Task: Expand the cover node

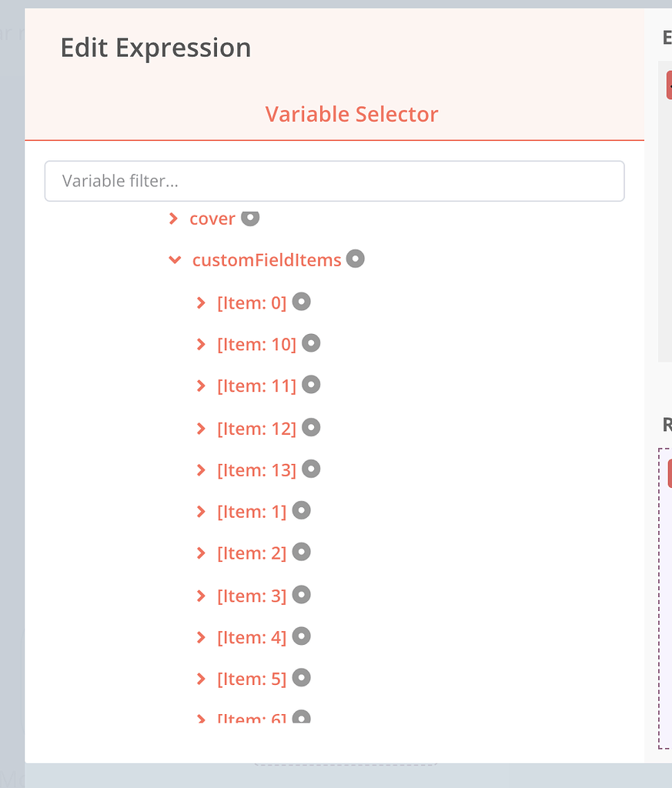Action: (173, 219)
